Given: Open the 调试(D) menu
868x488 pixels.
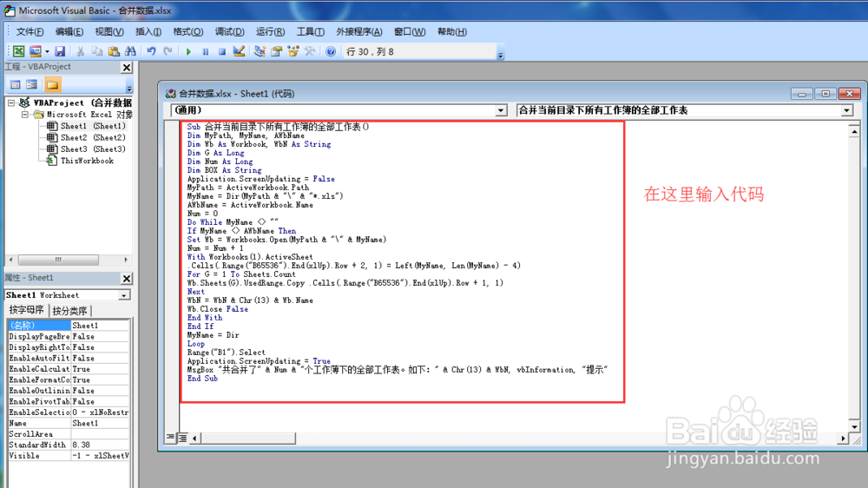Looking at the screenshot, I should pyautogui.click(x=229, y=31).
